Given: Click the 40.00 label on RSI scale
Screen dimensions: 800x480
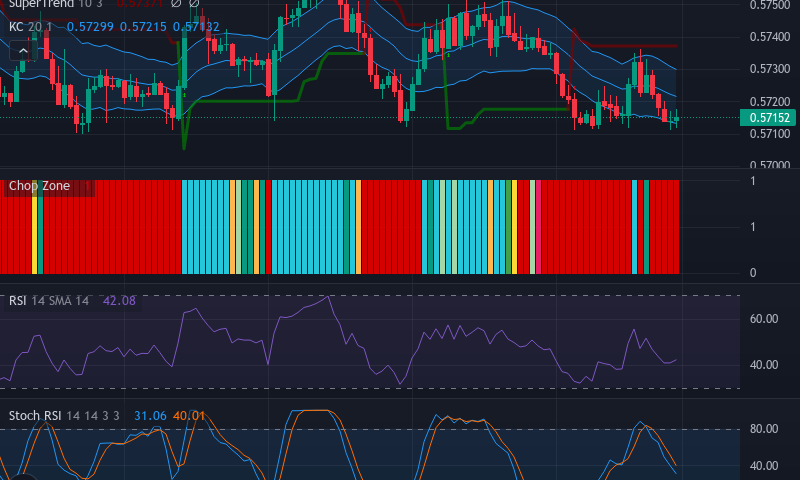Looking at the screenshot, I should pos(764,365).
